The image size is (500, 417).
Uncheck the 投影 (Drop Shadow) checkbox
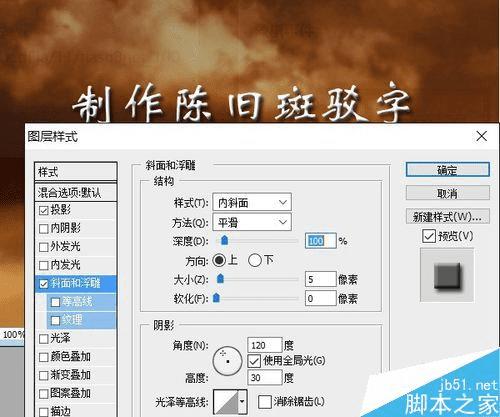coord(44,210)
